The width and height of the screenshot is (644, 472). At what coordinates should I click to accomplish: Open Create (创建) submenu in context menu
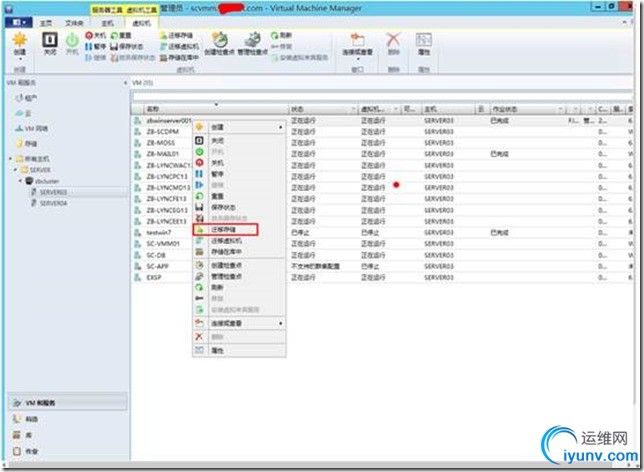[x=239, y=127]
